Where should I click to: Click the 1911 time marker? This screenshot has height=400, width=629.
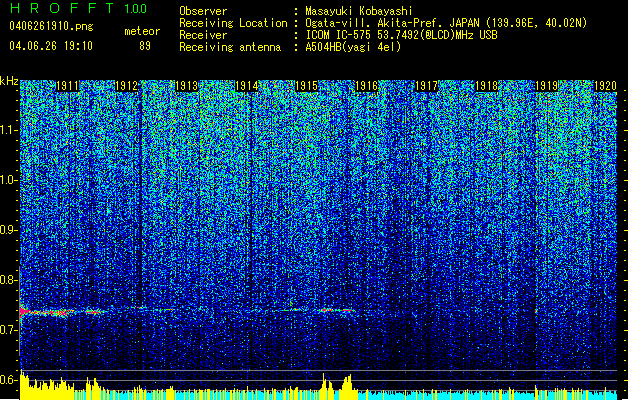[67, 86]
